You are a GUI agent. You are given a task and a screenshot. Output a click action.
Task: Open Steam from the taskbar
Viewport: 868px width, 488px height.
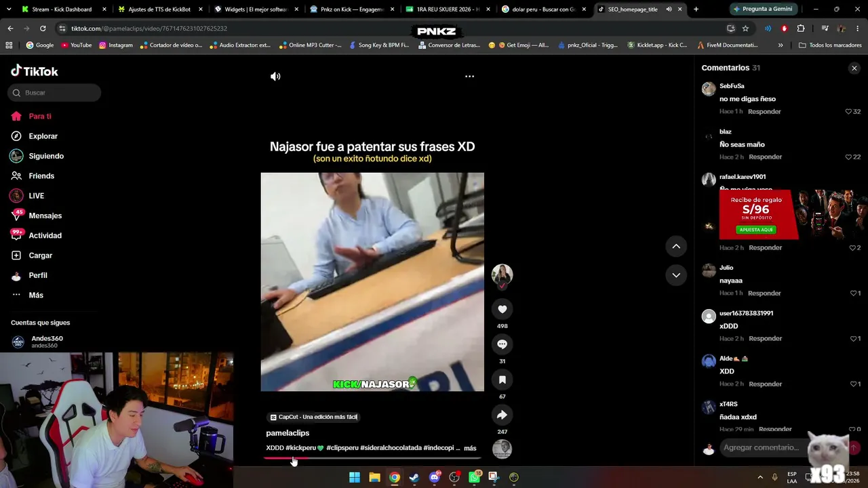pos(414,477)
